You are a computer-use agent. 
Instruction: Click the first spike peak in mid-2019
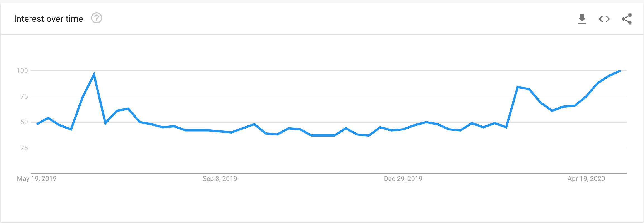point(94,75)
